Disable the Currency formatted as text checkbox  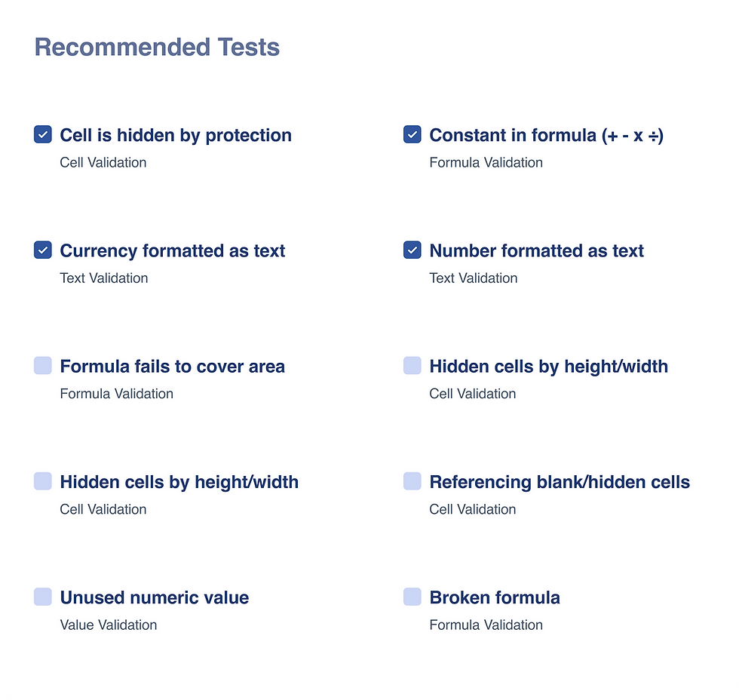(x=43, y=250)
